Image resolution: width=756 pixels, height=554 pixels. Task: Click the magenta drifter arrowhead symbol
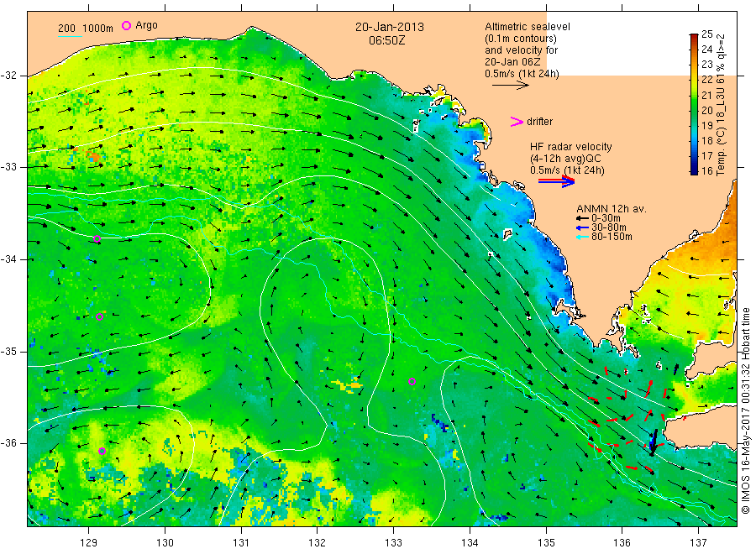[517, 122]
